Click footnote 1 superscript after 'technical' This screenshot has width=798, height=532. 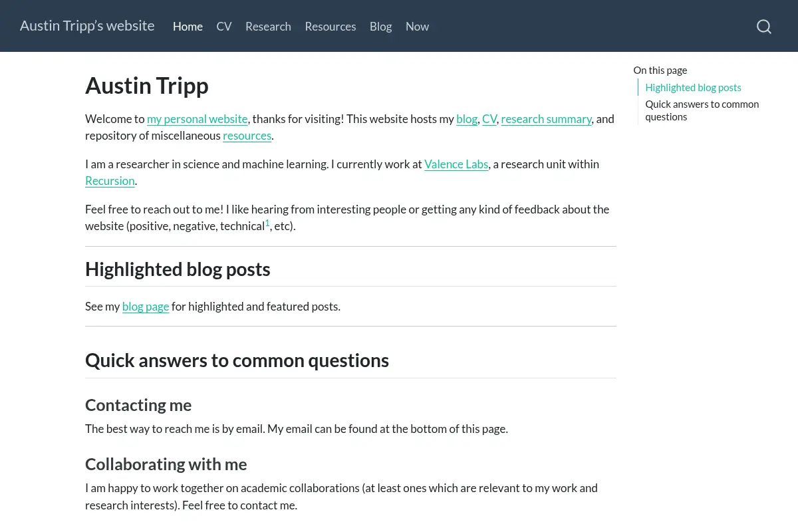(x=267, y=223)
